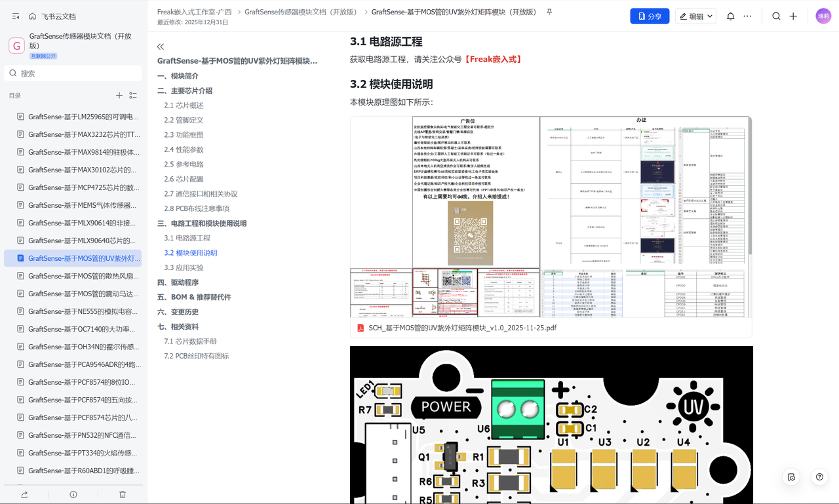
Task: Open the notifications bell icon
Action: click(730, 16)
